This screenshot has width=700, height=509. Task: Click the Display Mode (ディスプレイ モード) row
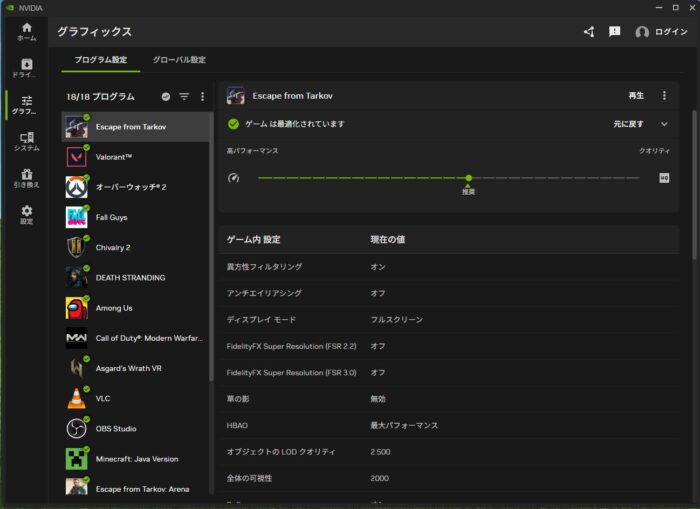pos(449,320)
